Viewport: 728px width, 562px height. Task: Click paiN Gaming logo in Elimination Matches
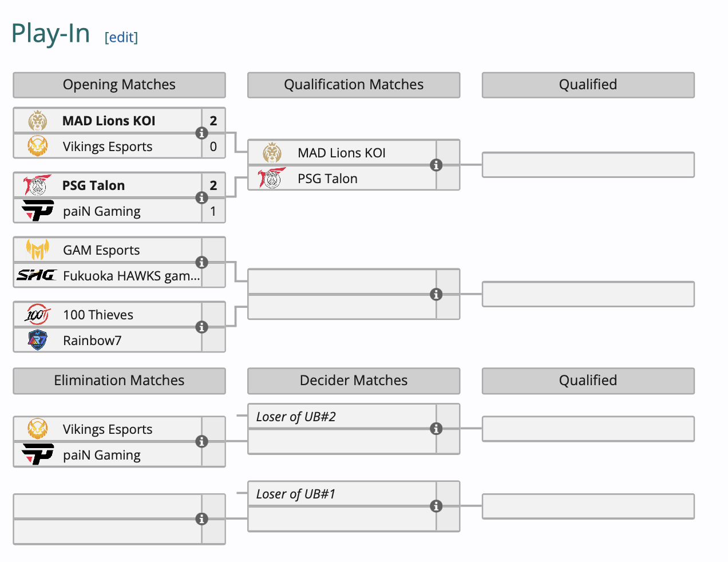(x=38, y=455)
